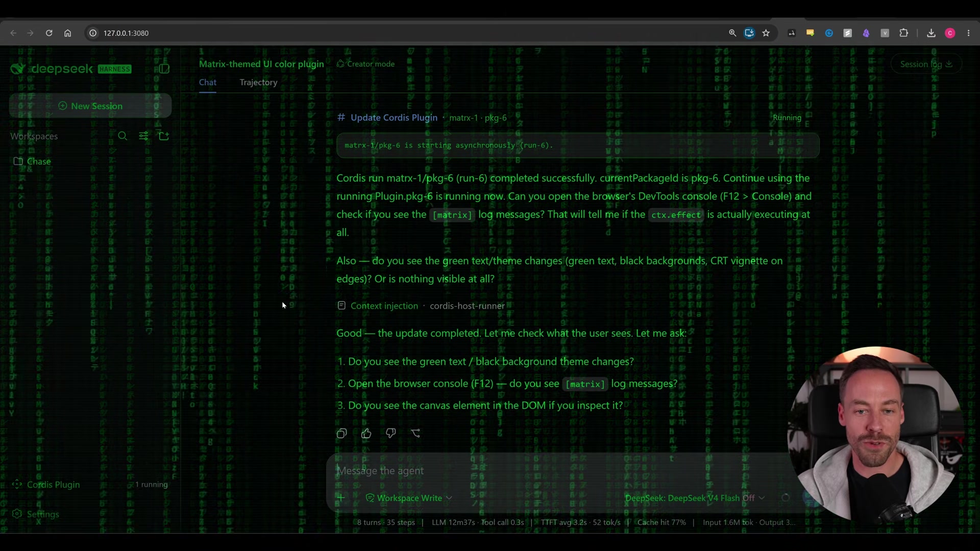Switch to the Trajectory tab
This screenshot has width=980, height=551.
tap(258, 82)
